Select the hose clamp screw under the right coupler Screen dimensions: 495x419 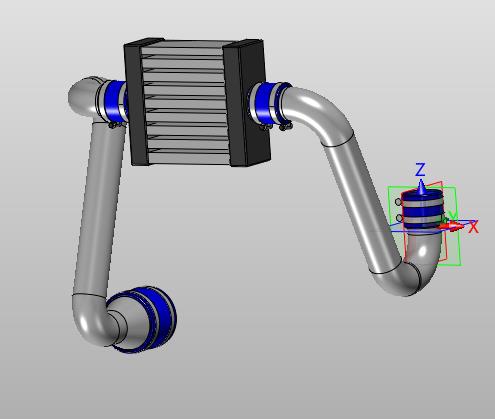click(x=286, y=127)
